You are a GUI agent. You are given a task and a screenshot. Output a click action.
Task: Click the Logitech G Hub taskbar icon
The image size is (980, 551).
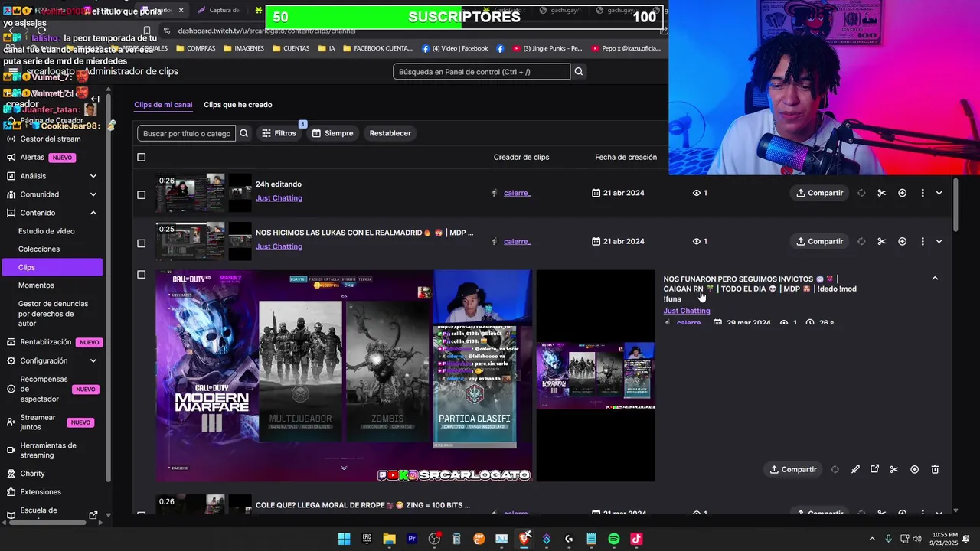point(569,539)
